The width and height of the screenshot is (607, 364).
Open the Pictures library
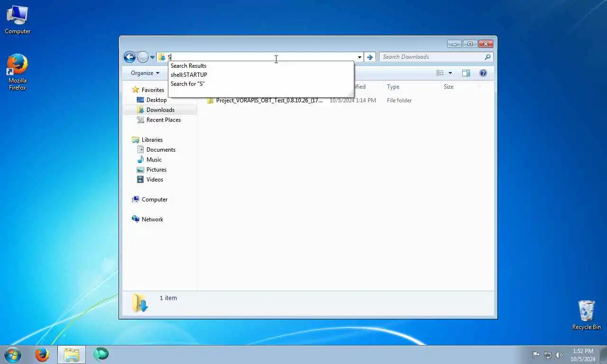click(x=156, y=170)
